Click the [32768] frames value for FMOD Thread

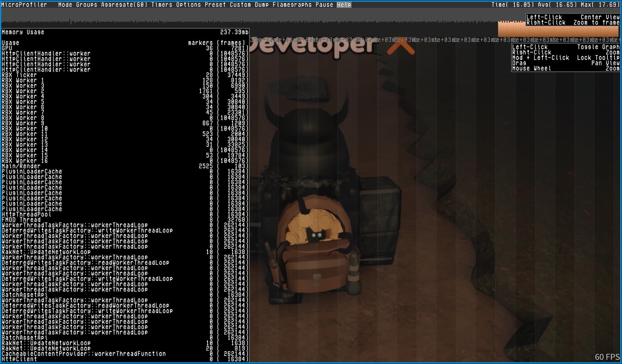233,220
